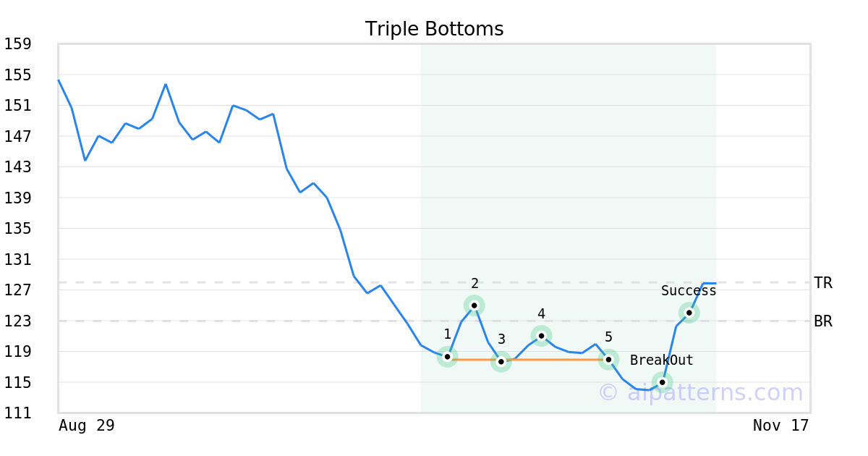Viewport: 868px width, 456px height.
Task: Click the point 3 bottom marker
Action: [x=501, y=361]
